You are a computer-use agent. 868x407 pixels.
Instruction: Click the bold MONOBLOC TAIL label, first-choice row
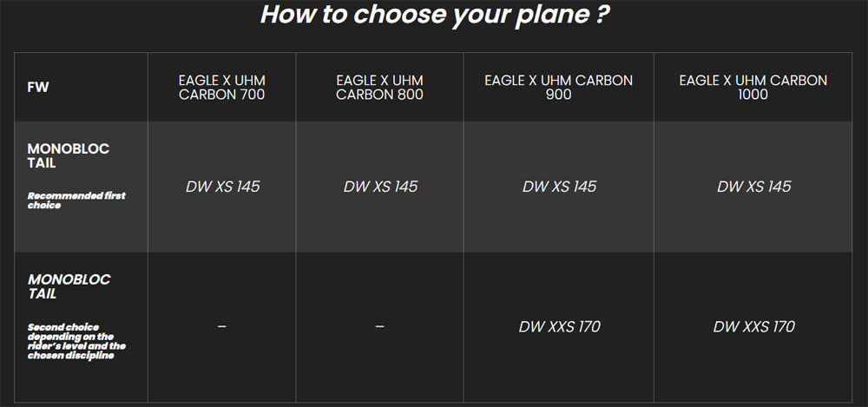click(x=69, y=156)
